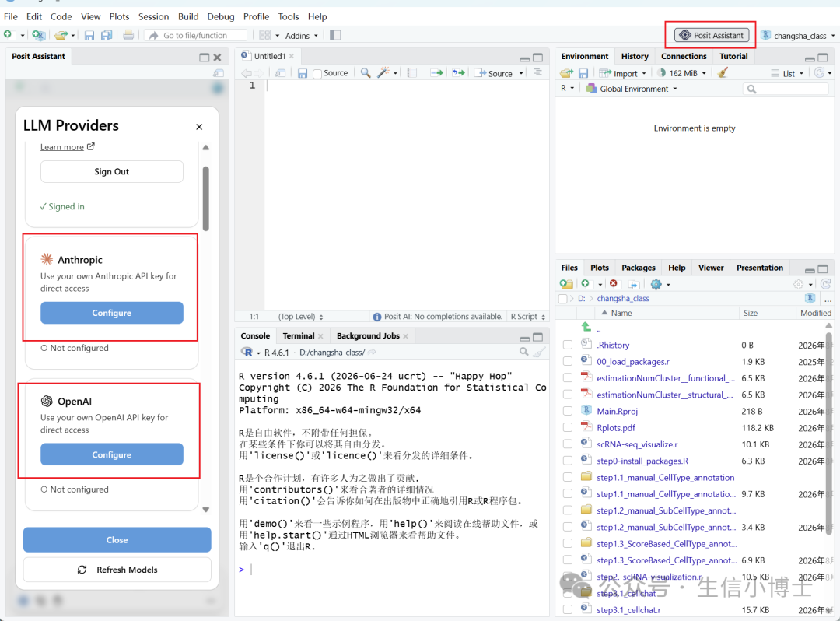
Task: Click the Rename file icon in Files pane
Action: tap(634, 284)
